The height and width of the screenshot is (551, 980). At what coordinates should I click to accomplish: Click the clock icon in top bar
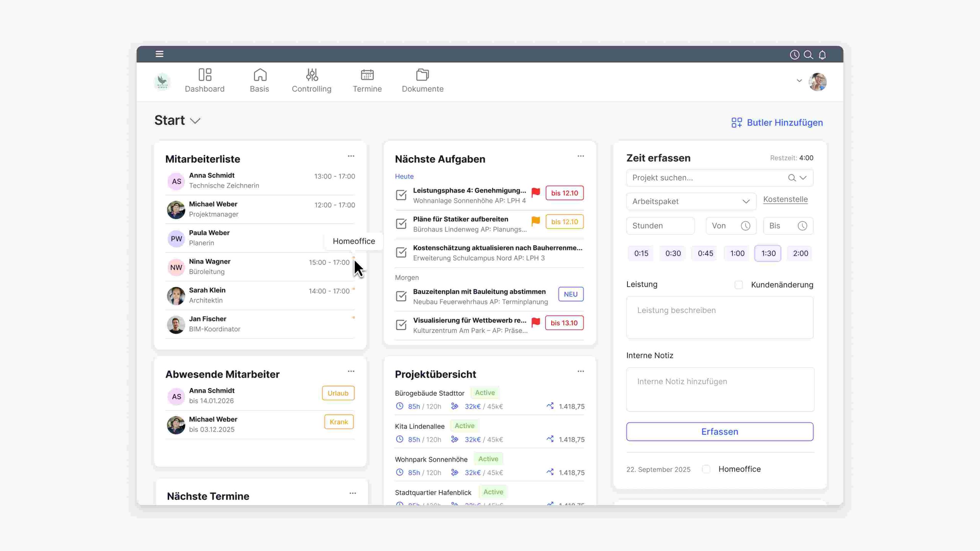coord(794,55)
